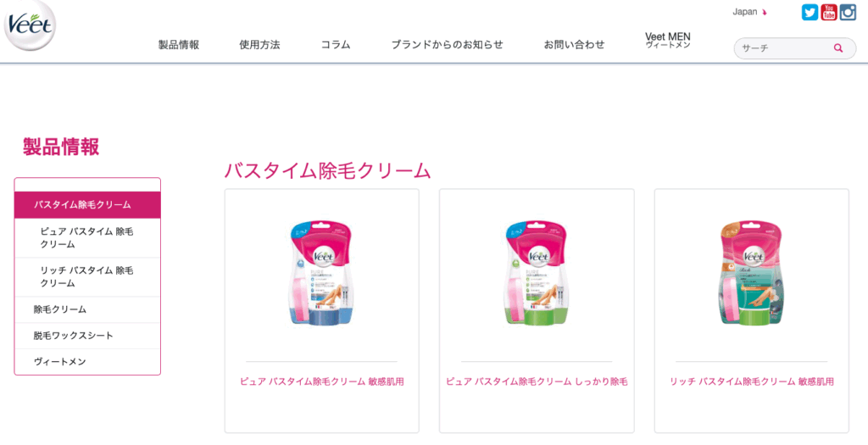Screen dimensions: 868x445
Task: Open the YouTube social icon
Action: (x=829, y=12)
